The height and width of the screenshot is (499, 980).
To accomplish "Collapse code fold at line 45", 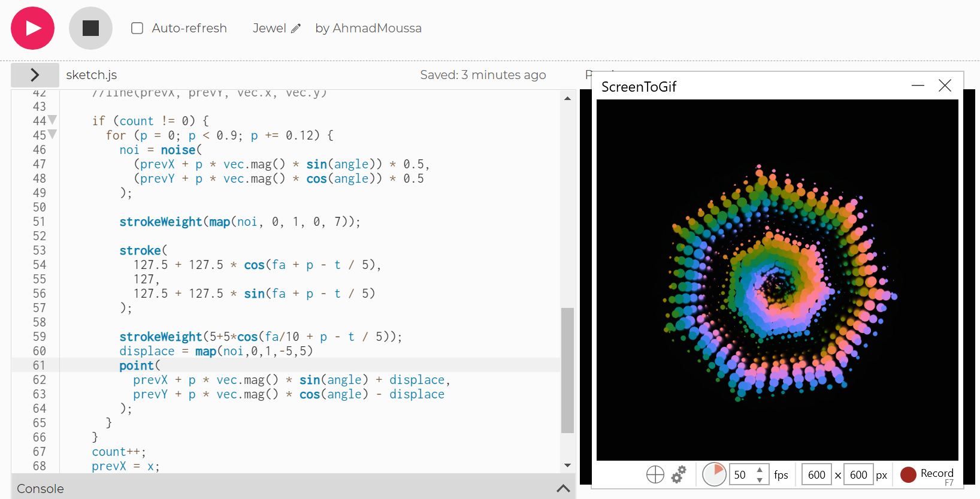I will coord(52,134).
